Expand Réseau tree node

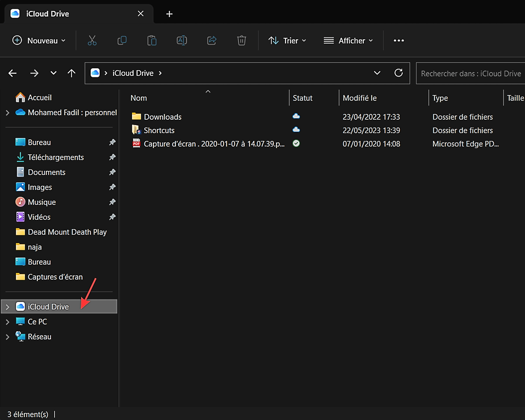[x=7, y=337]
